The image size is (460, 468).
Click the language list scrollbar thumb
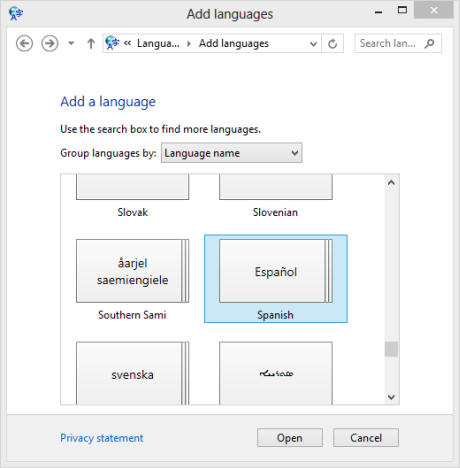point(391,349)
